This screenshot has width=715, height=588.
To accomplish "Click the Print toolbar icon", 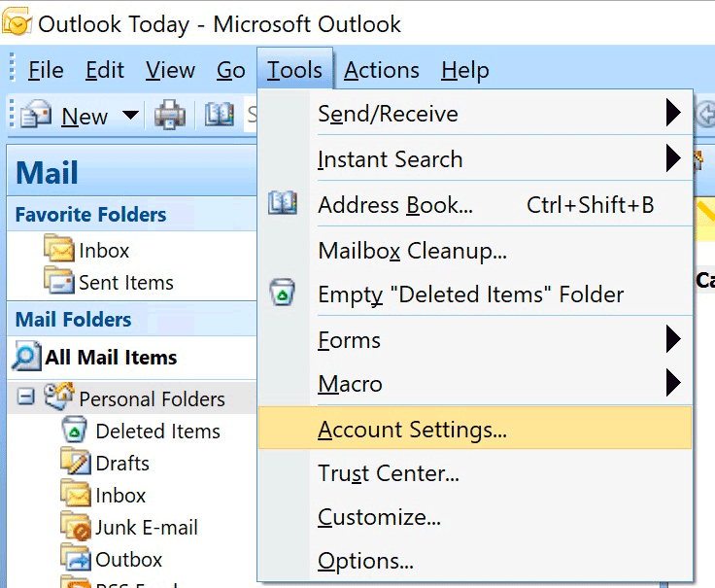I will 170,115.
